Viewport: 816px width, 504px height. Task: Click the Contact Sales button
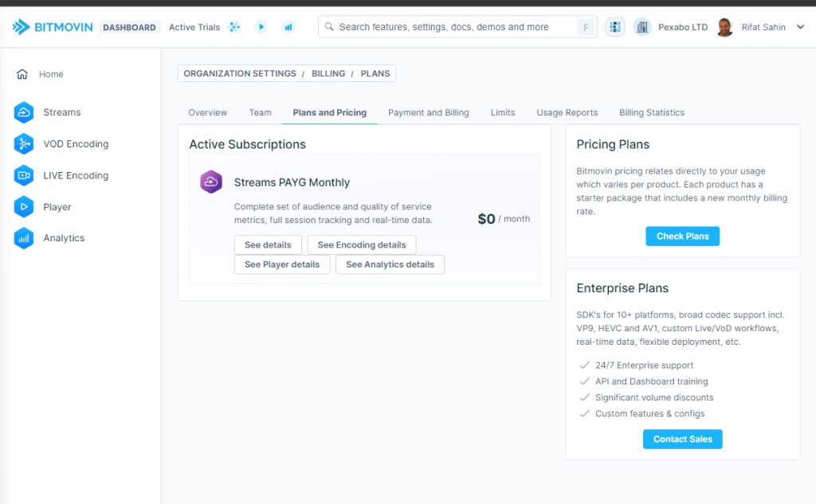tap(683, 439)
